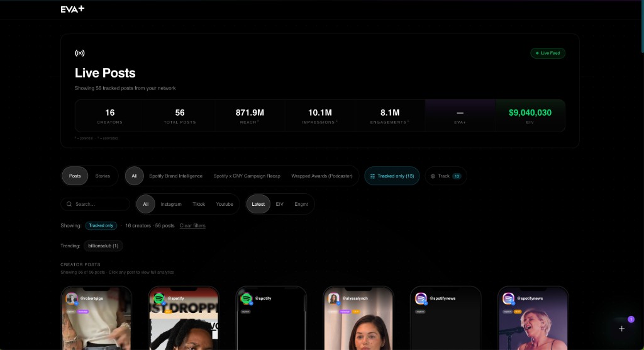Click the Live Posts heading
Image resolution: width=644 pixels, height=350 pixels.
(105, 73)
